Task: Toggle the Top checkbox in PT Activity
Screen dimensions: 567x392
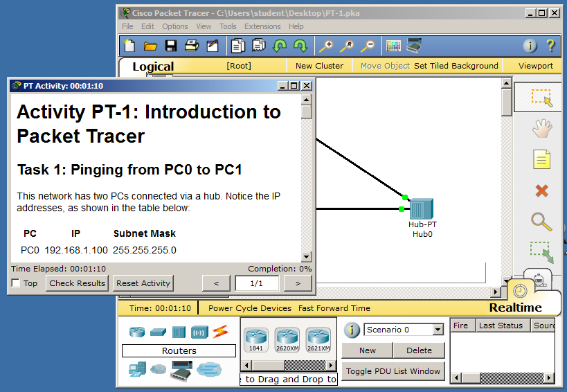Action: pyautogui.click(x=15, y=283)
